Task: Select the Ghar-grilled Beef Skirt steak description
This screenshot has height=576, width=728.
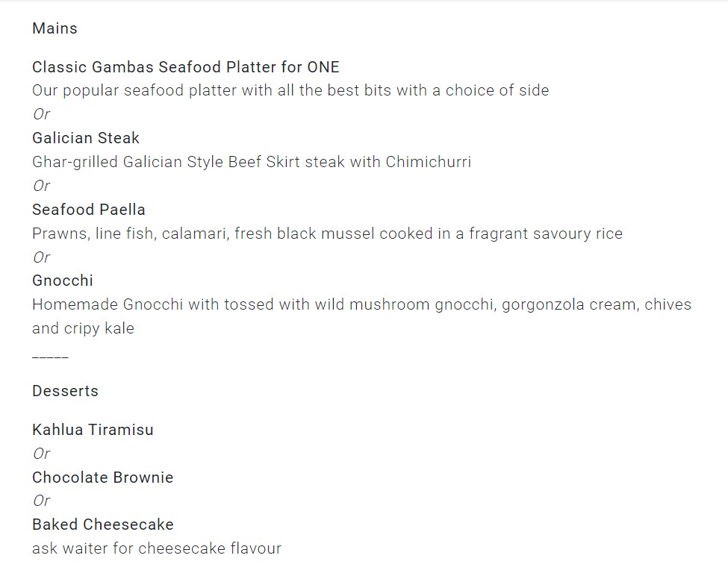Action: click(251, 162)
